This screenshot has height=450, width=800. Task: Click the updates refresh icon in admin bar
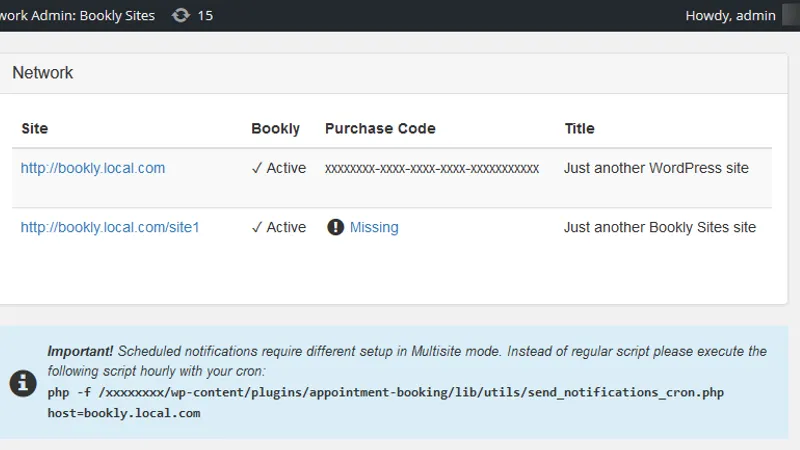click(x=181, y=15)
